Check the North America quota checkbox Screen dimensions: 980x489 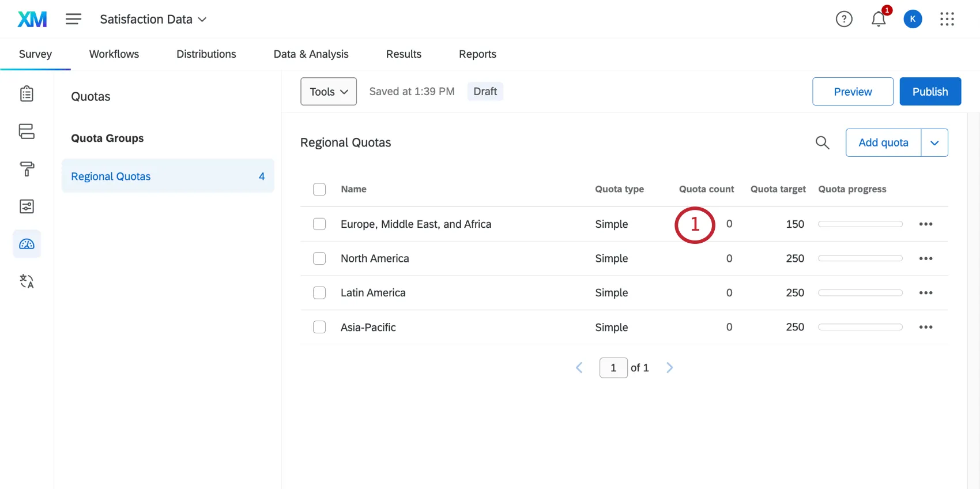[319, 258]
